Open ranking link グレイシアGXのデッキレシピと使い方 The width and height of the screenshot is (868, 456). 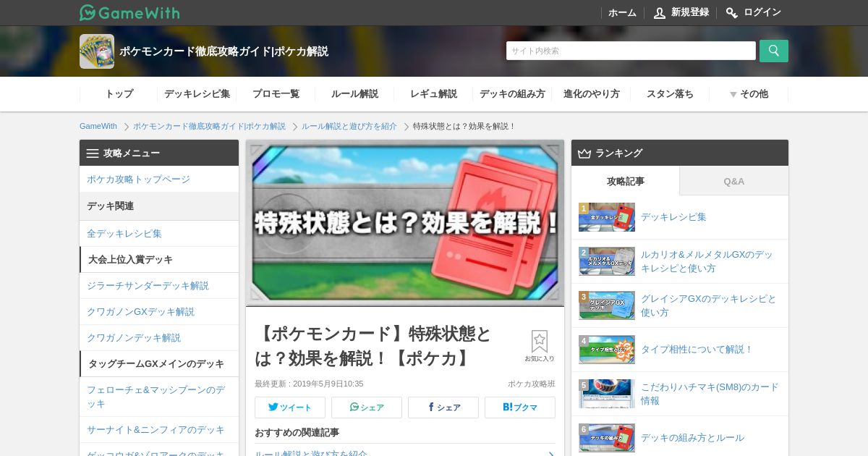pyautogui.click(x=709, y=305)
